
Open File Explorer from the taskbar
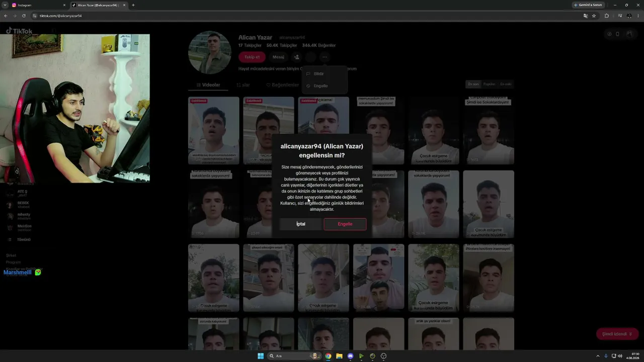point(340,356)
